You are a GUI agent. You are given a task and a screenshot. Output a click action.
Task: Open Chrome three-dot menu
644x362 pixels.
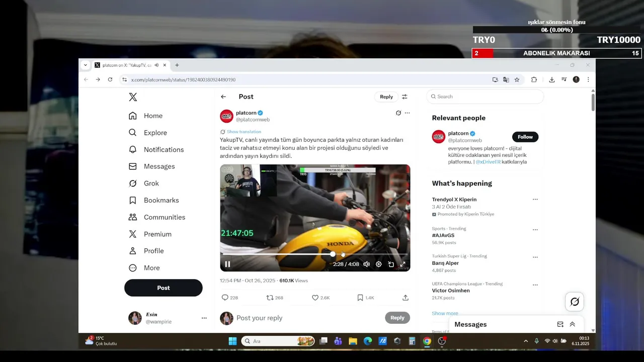(x=588, y=79)
